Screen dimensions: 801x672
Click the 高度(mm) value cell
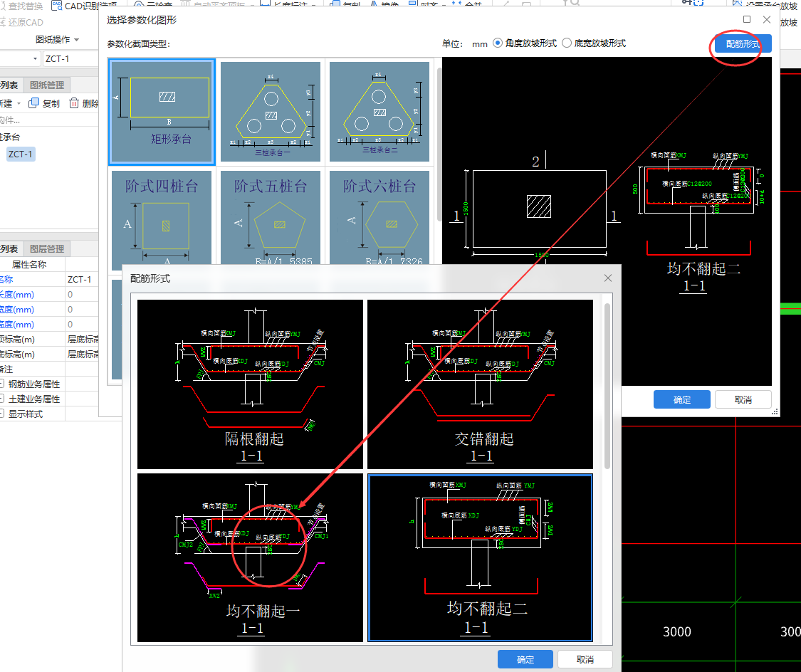[x=82, y=325]
